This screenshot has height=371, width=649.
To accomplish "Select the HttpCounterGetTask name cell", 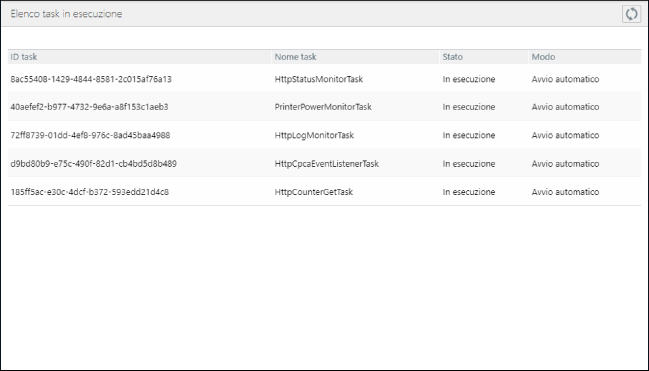I will 314,192.
